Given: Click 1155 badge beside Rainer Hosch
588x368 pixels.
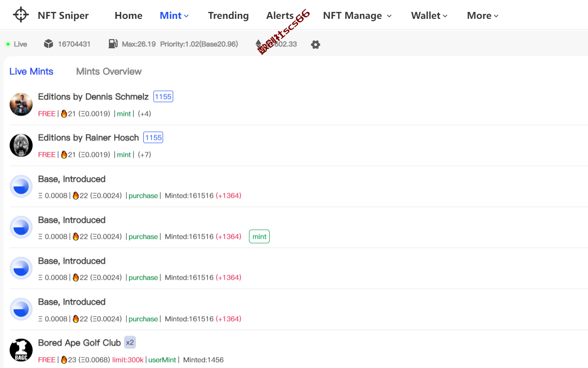Looking at the screenshot, I should pos(153,138).
